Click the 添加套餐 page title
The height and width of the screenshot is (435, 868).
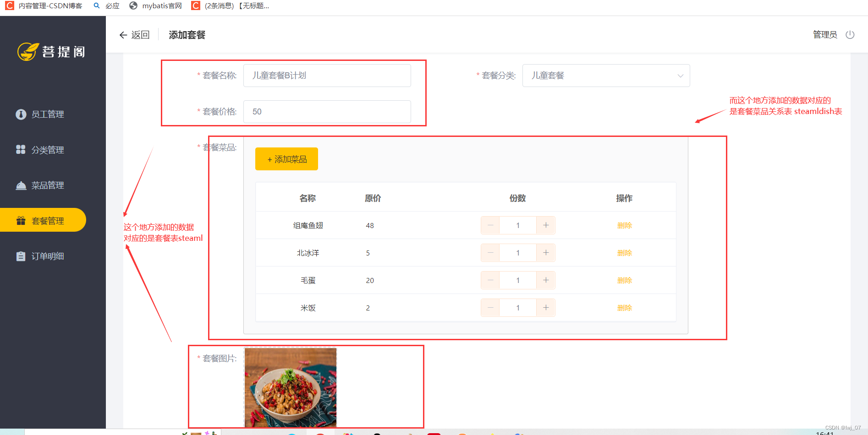pos(187,35)
